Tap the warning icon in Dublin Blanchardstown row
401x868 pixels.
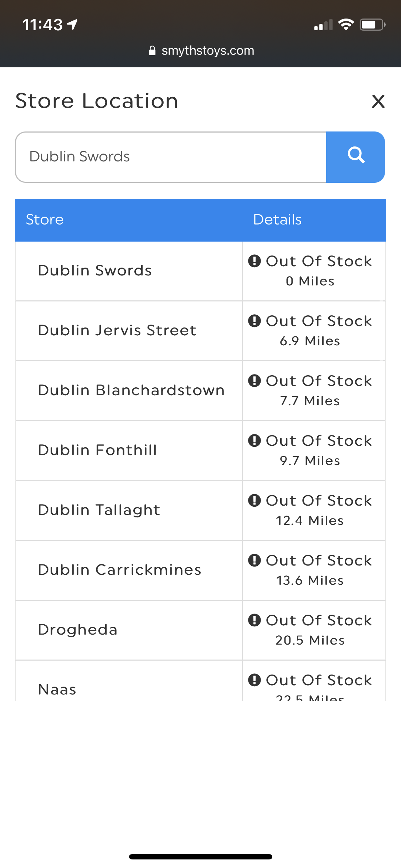pyautogui.click(x=255, y=381)
